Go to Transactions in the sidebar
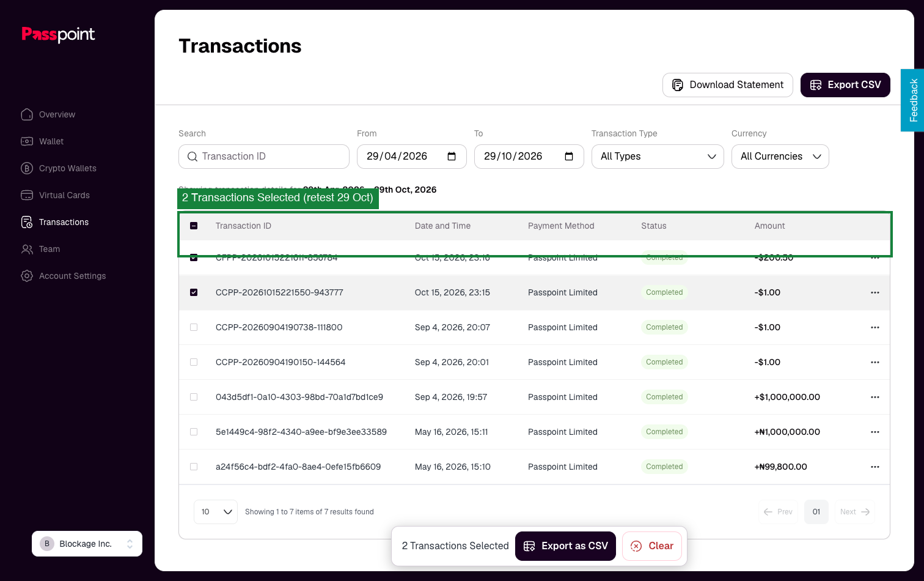The width and height of the screenshot is (924, 581). [x=55, y=222]
